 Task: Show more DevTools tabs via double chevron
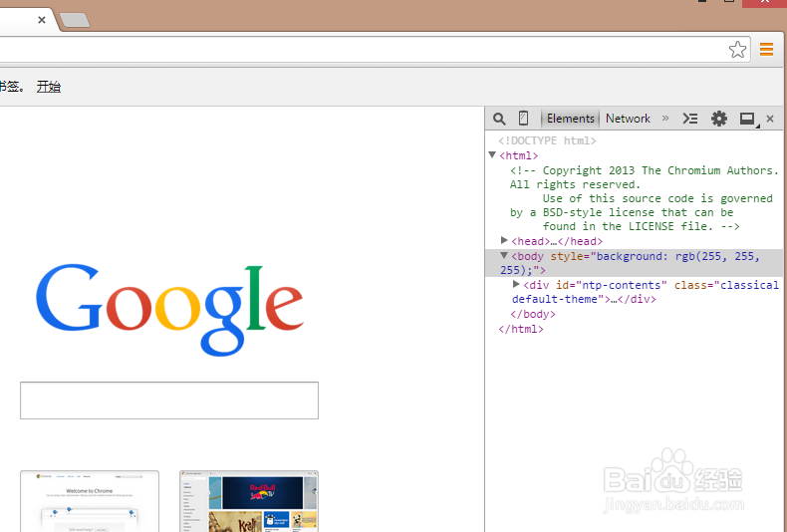(x=665, y=119)
